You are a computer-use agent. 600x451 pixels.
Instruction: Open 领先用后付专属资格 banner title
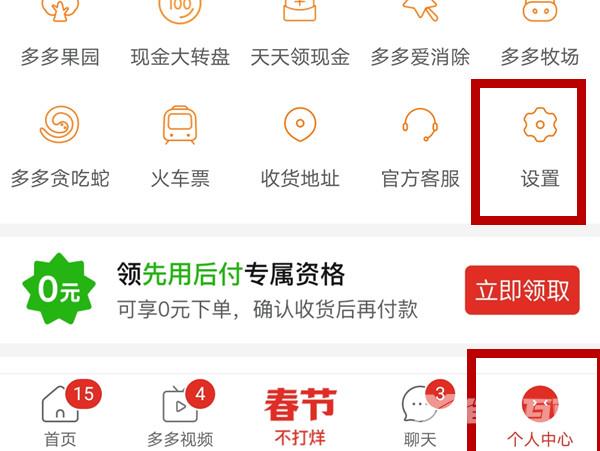(231, 274)
